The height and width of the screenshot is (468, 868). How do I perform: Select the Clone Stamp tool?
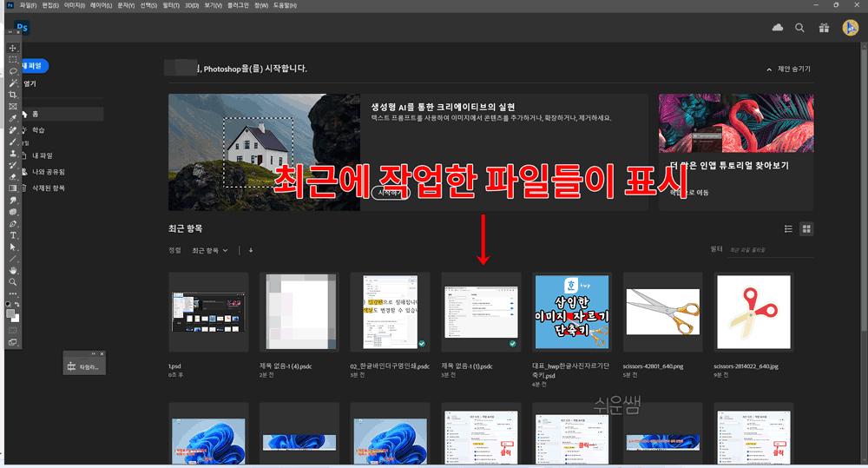(13, 154)
